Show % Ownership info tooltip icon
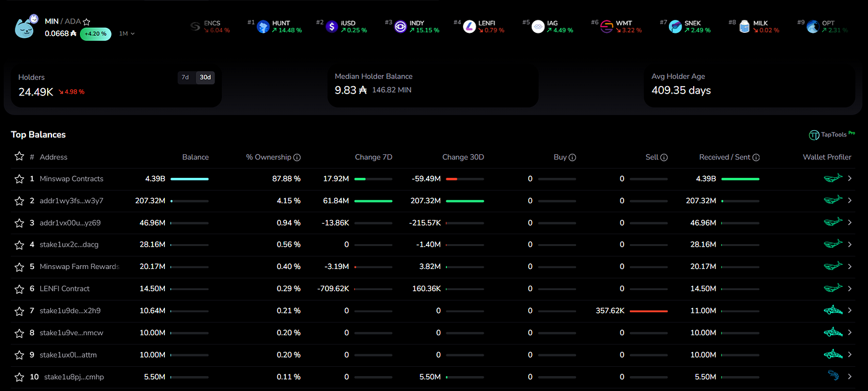868x391 pixels. click(x=297, y=157)
